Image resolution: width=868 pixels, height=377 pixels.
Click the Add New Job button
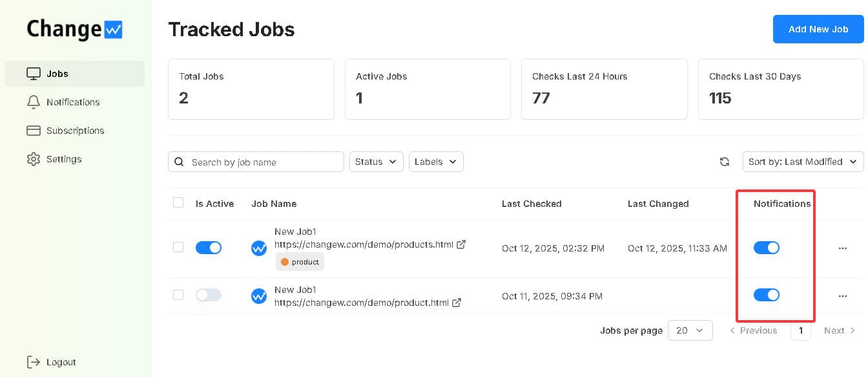coord(818,29)
